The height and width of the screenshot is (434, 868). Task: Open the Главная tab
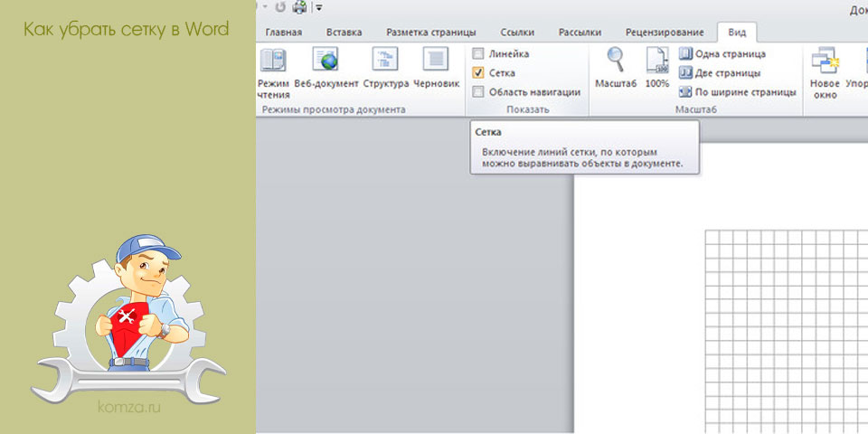(283, 33)
